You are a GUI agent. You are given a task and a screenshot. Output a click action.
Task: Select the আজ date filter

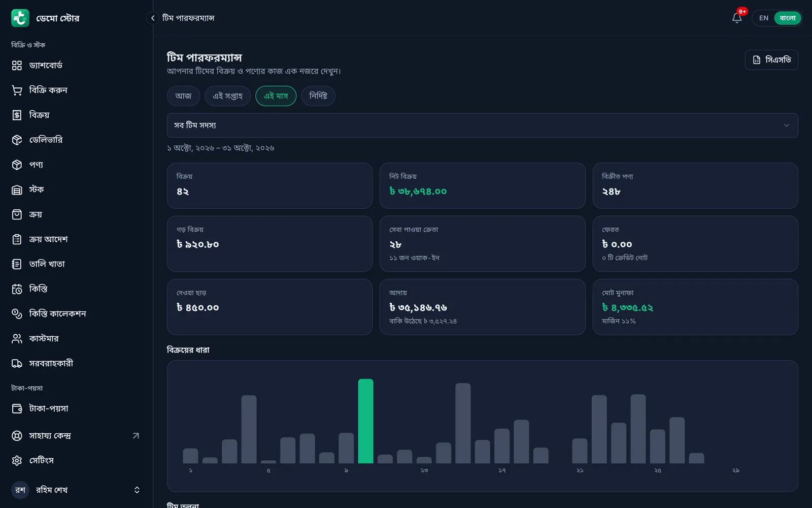(183, 96)
